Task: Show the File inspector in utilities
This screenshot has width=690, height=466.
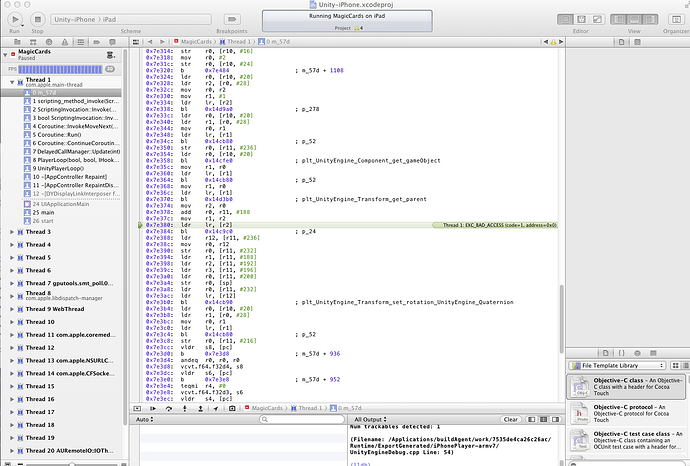Action: 621,42
